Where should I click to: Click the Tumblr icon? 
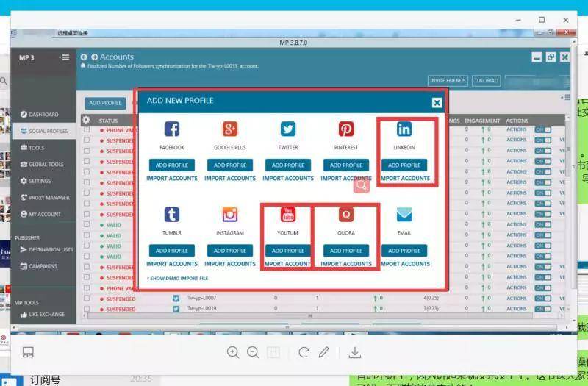click(172, 215)
